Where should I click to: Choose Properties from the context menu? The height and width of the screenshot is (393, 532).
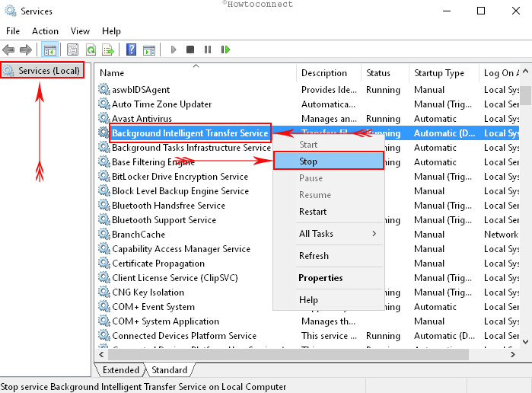329,278
